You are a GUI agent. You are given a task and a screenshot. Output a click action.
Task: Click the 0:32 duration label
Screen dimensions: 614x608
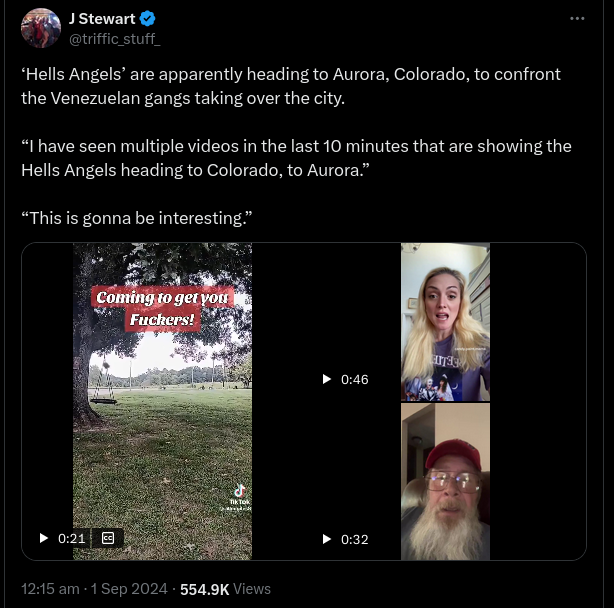point(355,539)
